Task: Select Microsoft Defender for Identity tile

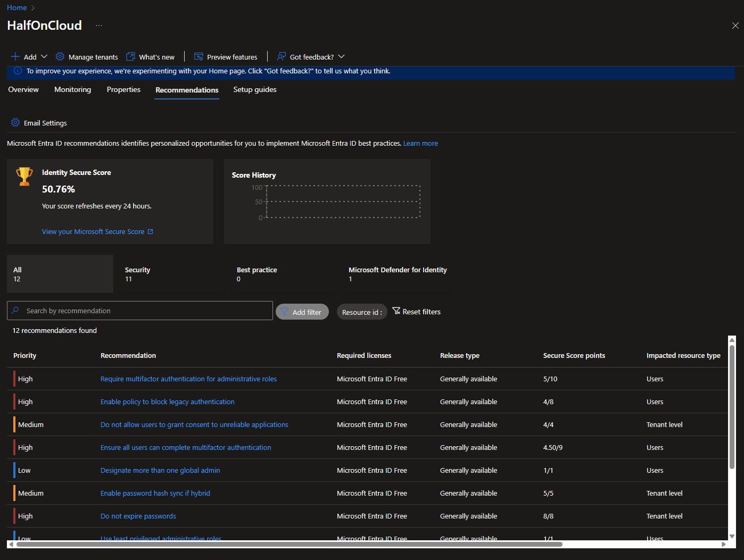Action: [x=397, y=274]
